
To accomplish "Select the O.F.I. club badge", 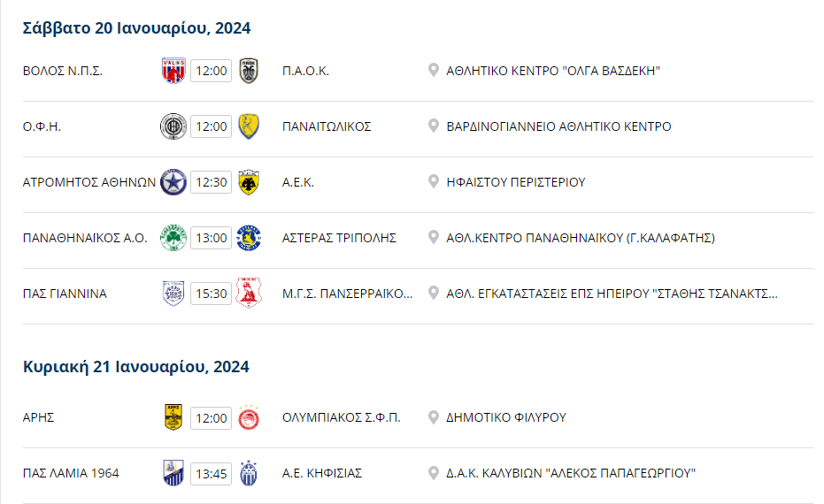I will click(x=173, y=126).
